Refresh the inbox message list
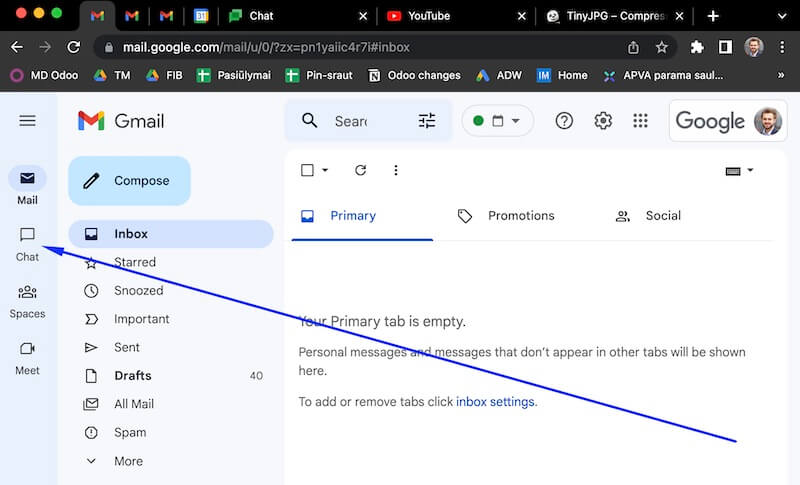This screenshot has width=800, height=485. point(360,170)
